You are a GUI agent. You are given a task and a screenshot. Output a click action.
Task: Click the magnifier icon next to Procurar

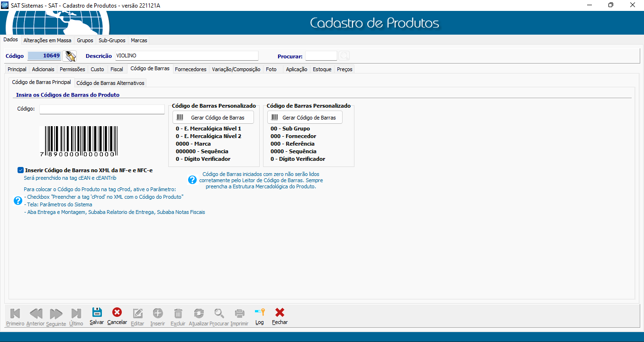(345, 56)
